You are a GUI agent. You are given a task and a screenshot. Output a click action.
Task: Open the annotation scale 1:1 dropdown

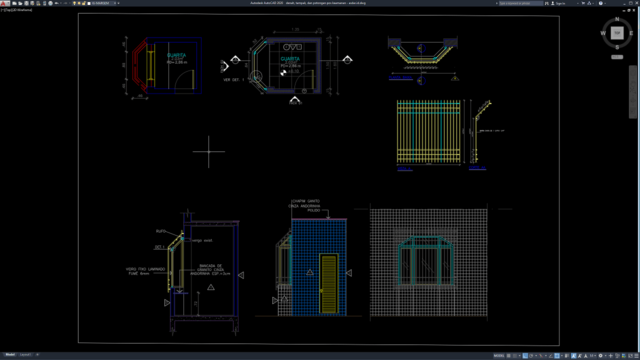coord(593,356)
